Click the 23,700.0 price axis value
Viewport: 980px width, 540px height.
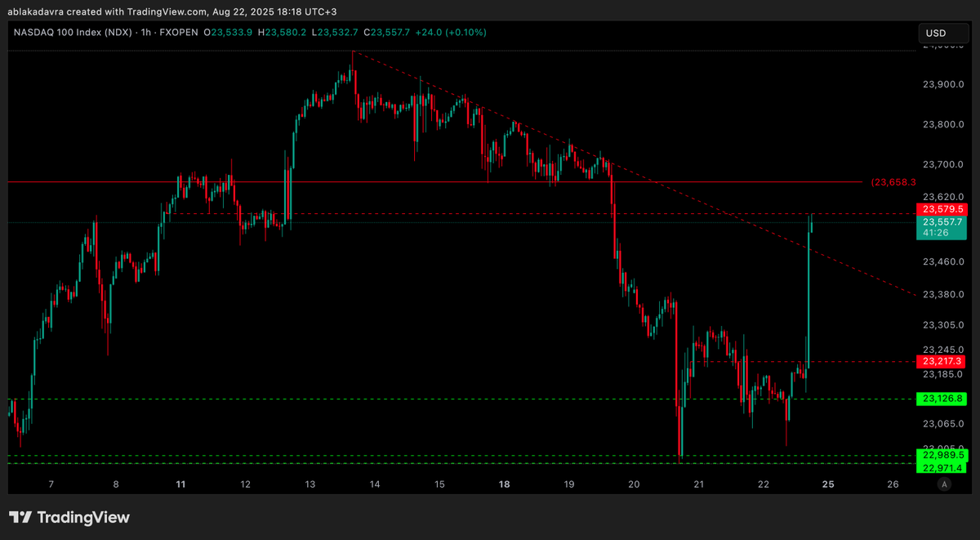point(944,165)
